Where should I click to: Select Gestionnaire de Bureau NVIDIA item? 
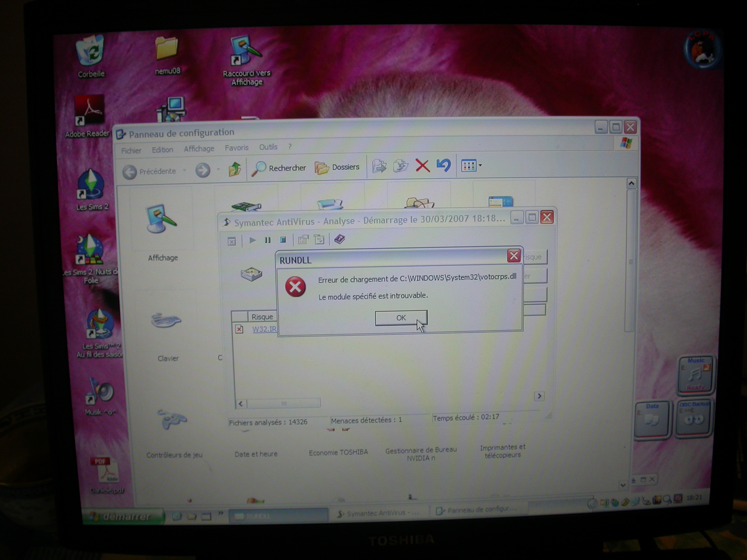pos(421,454)
